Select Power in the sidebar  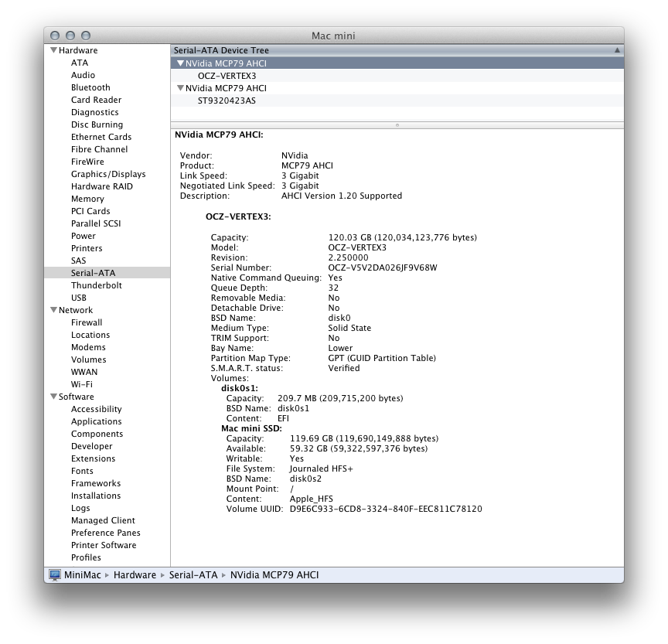click(83, 236)
